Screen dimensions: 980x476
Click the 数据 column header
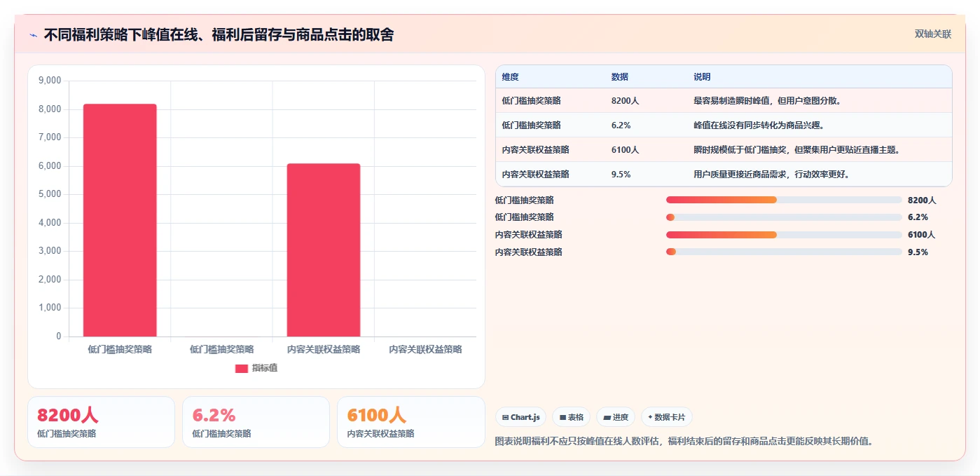[620, 77]
